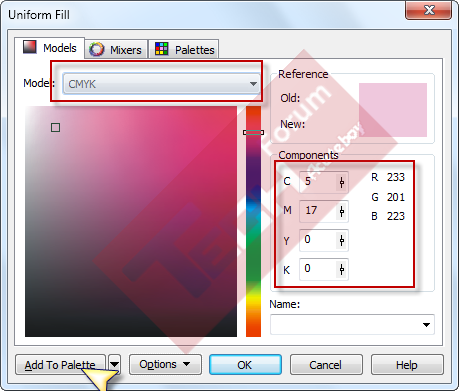
Task: Switch to the Mixers tab
Action: pos(116,49)
